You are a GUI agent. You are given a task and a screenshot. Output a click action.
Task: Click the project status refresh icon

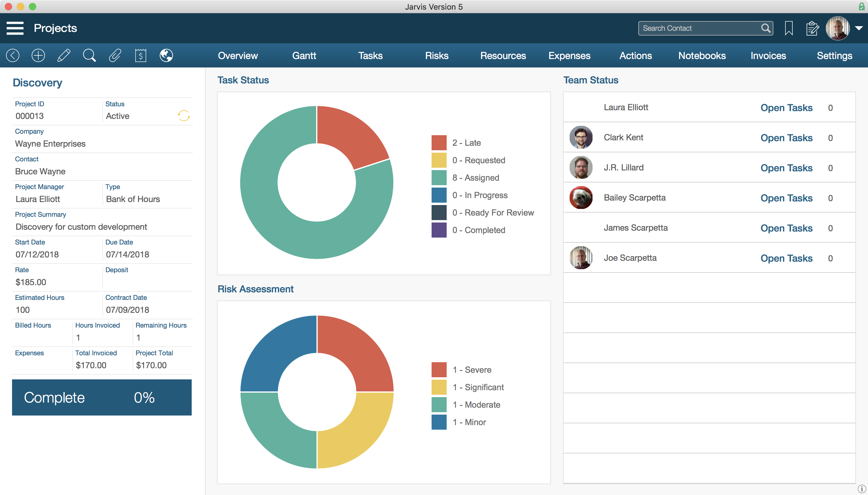pos(184,116)
